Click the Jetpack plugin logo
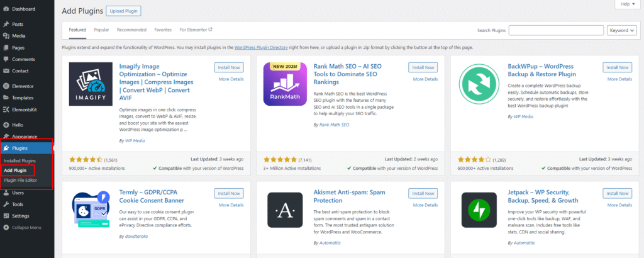This screenshot has width=644, height=258. tap(479, 210)
